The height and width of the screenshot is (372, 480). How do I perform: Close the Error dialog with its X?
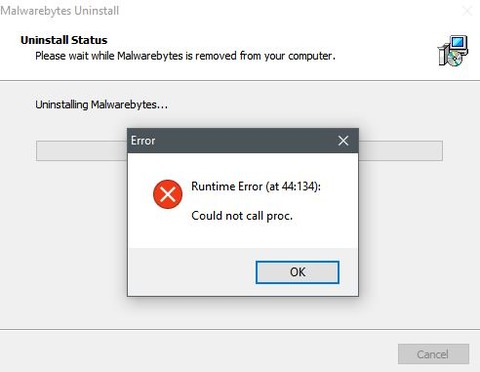[x=343, y=141]
